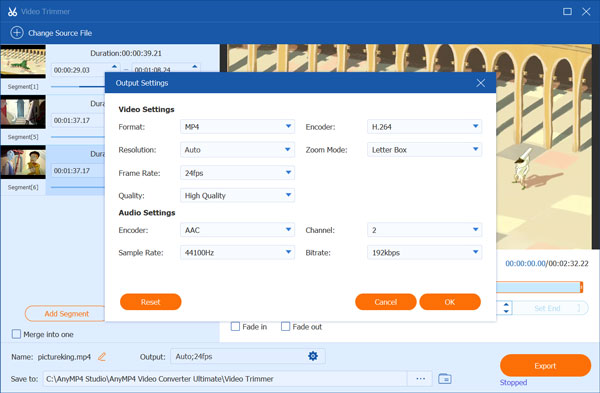Screen dimensions: 600x393
Task: Select the Segment[6] thumbnail
Action: click(23, 162)
